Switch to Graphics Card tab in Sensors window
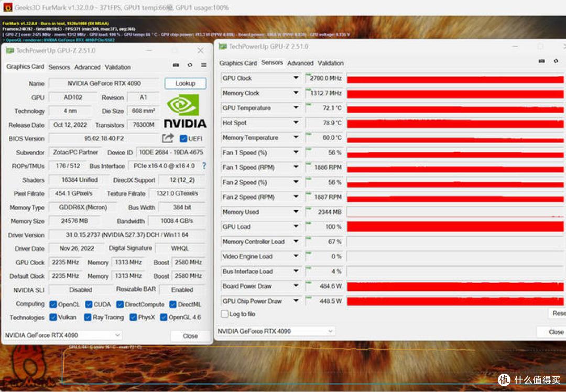The image size is (566, 392). (238, 63)
